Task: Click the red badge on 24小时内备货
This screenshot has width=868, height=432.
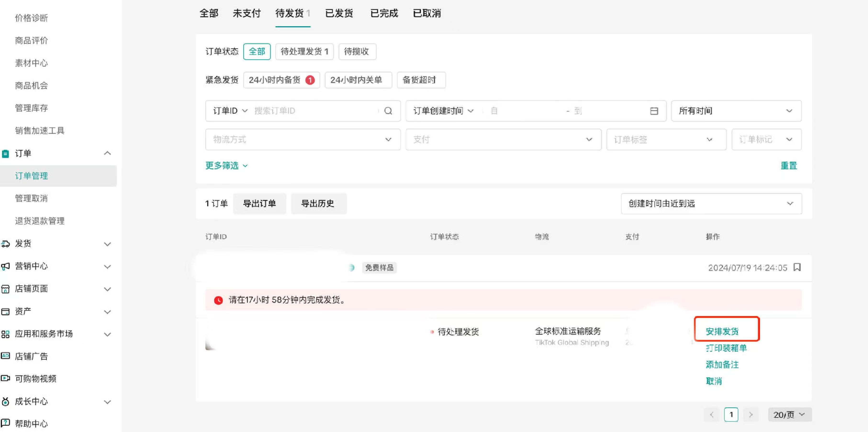Action: pos(310,80)
